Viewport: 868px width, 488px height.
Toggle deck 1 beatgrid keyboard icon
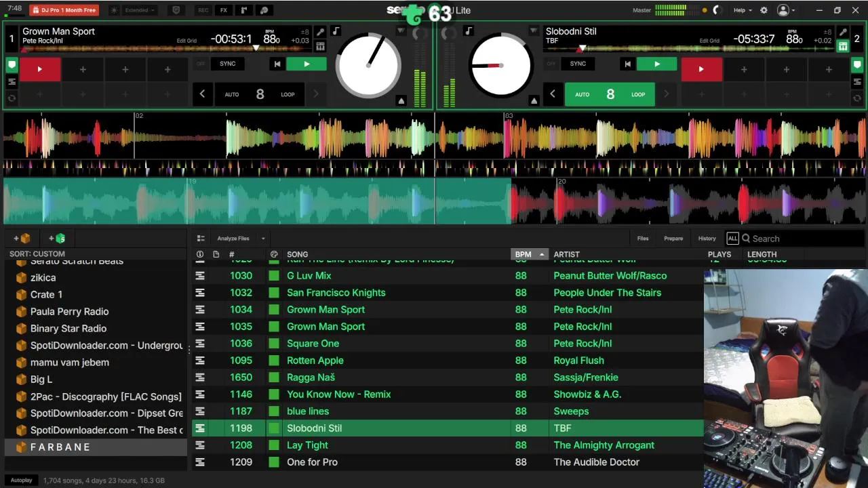[320, 46]
